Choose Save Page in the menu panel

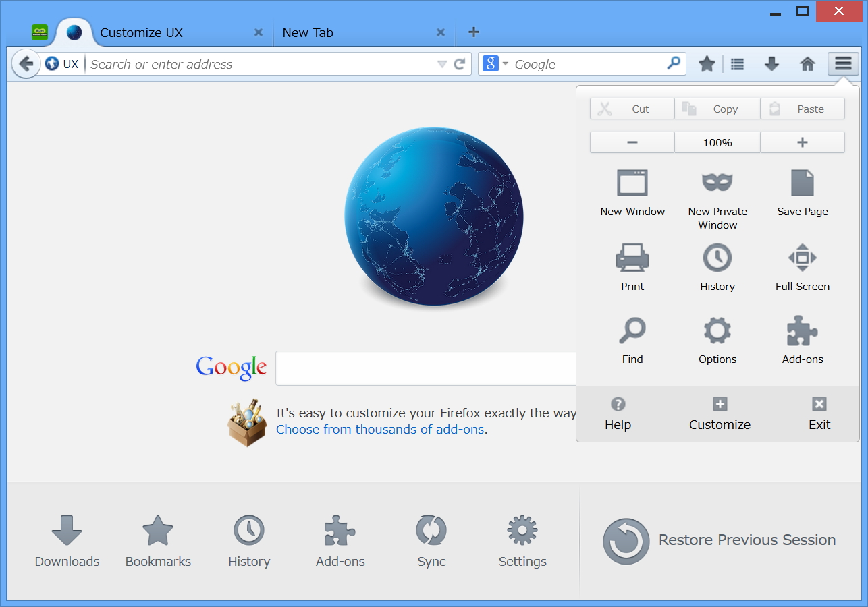point(803,193)
